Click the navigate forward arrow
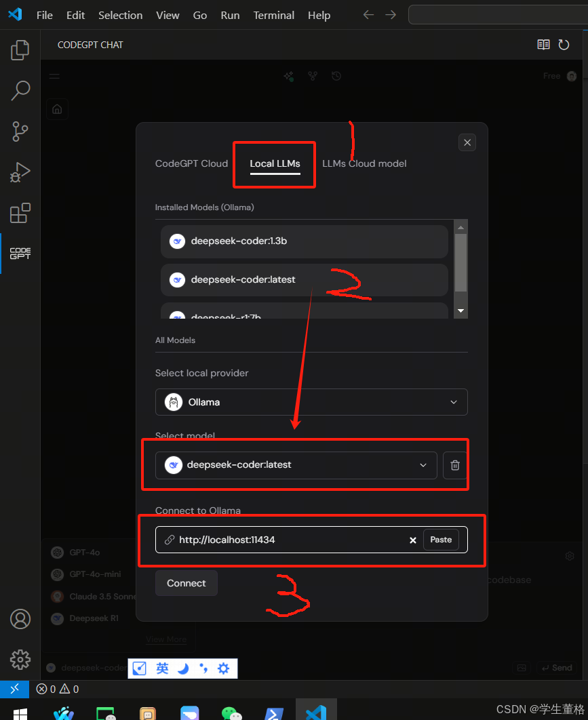 (391, 15)
